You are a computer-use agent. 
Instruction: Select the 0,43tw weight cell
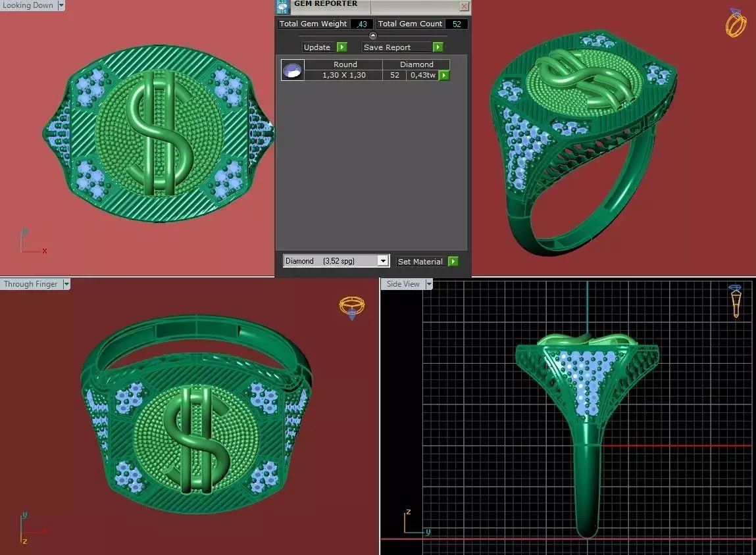(x=423, y=75)
